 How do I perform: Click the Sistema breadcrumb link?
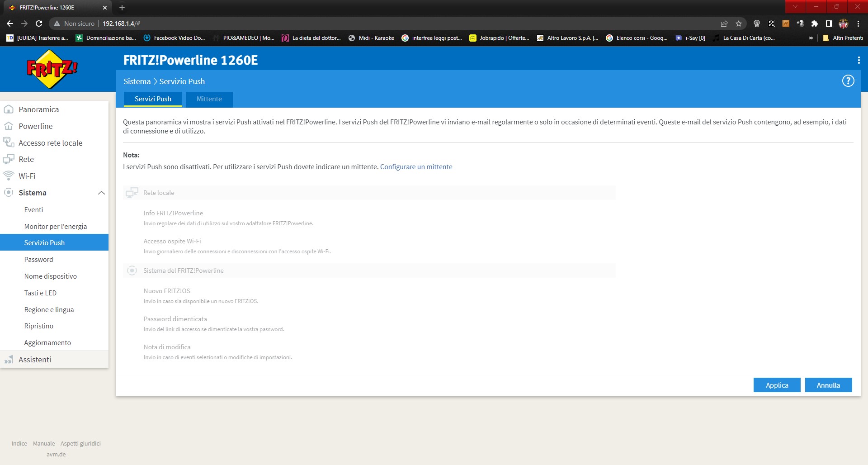point(137,81)
